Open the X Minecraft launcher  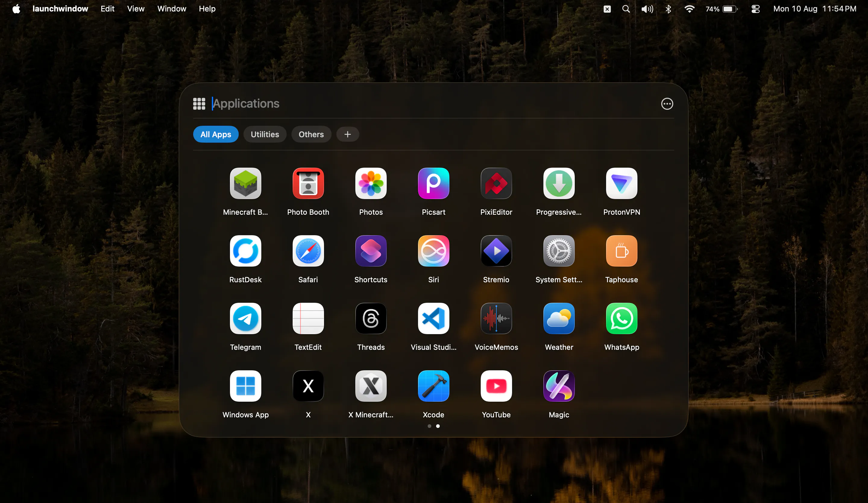371,386
